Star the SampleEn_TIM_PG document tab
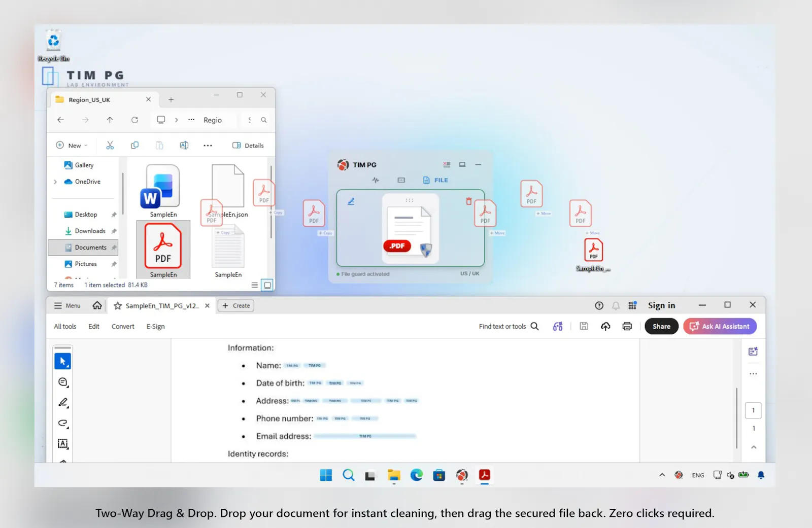This screenshot has width=812, height=528. click(x=118, y=306)
